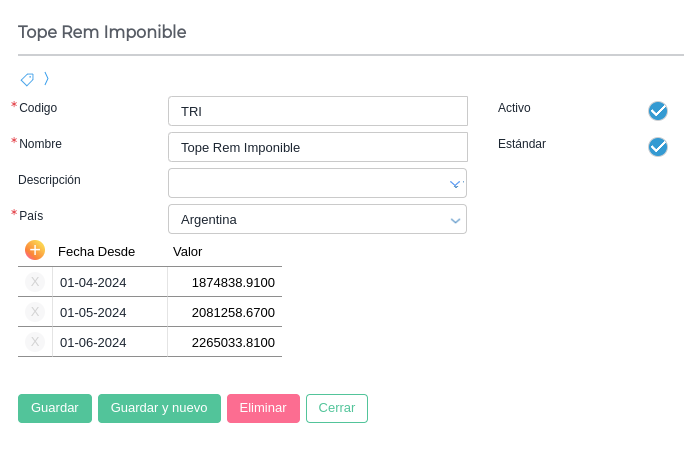Viewport: 684px width, 466px height.
Task: Click the value cell 2265033.8100
Action: point(225,342)
